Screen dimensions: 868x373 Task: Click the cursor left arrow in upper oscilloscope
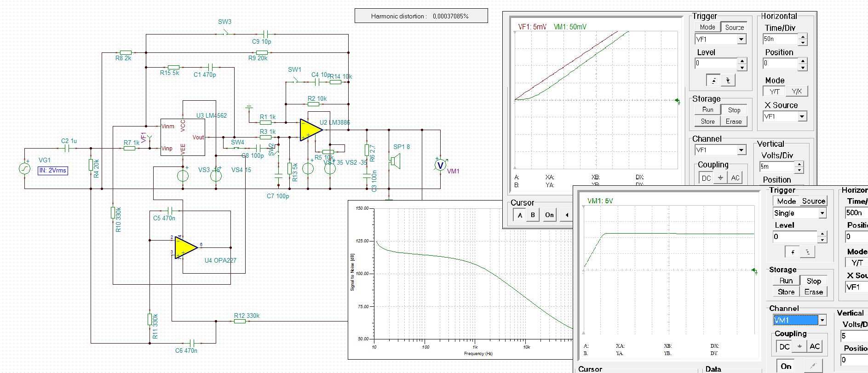click(567, 215)
